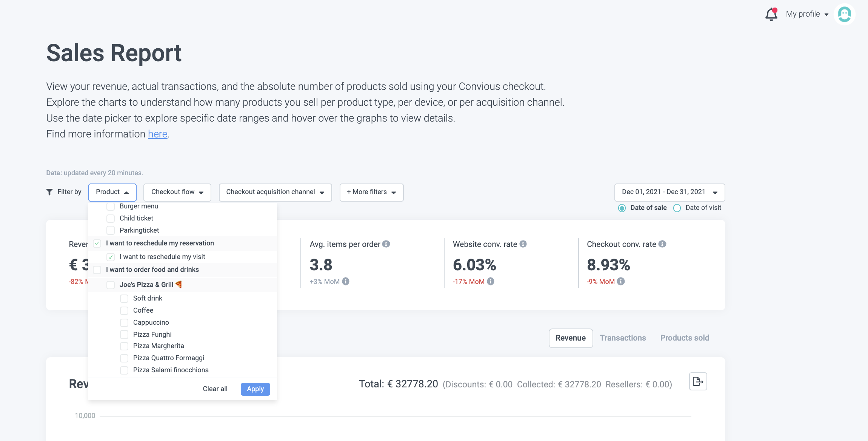Switch to the Products sold tab
The image size is (868, 441).
[x=685, y=338]
